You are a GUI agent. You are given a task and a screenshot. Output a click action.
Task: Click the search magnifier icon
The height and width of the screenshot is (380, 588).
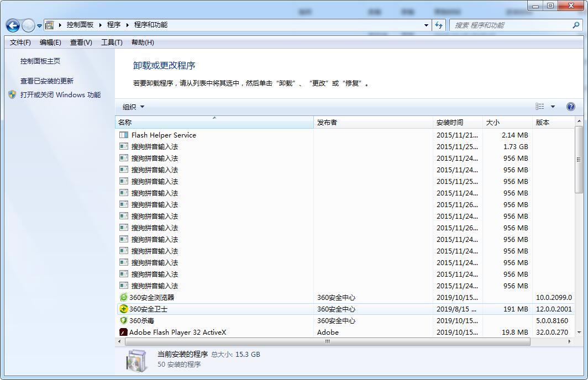click(576, 25)
